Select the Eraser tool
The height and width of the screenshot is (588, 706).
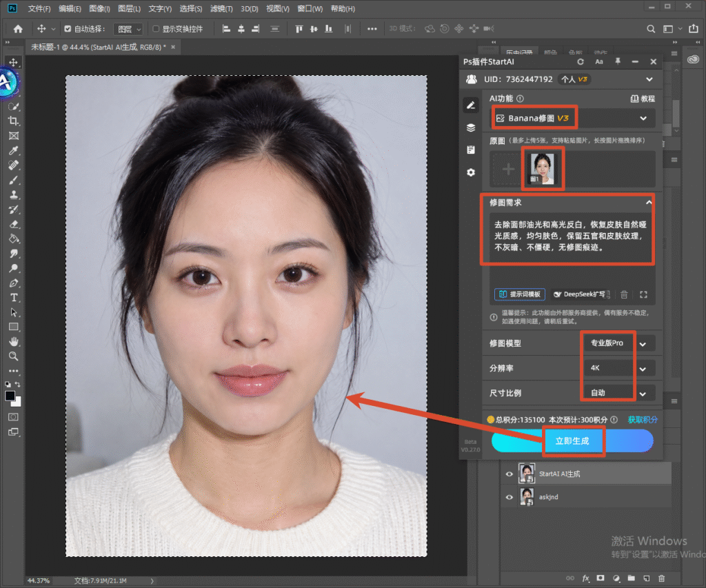pos(14,224)
